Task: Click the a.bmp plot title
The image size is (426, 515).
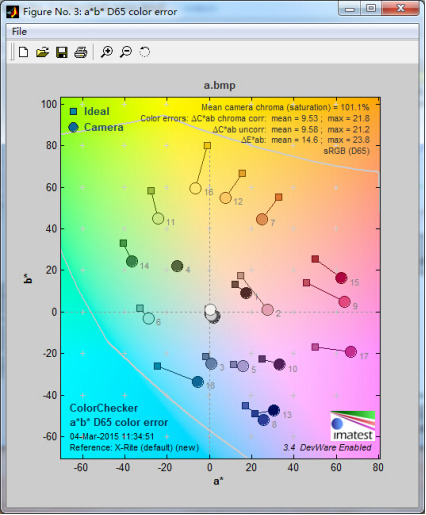Action: [220, 85]
